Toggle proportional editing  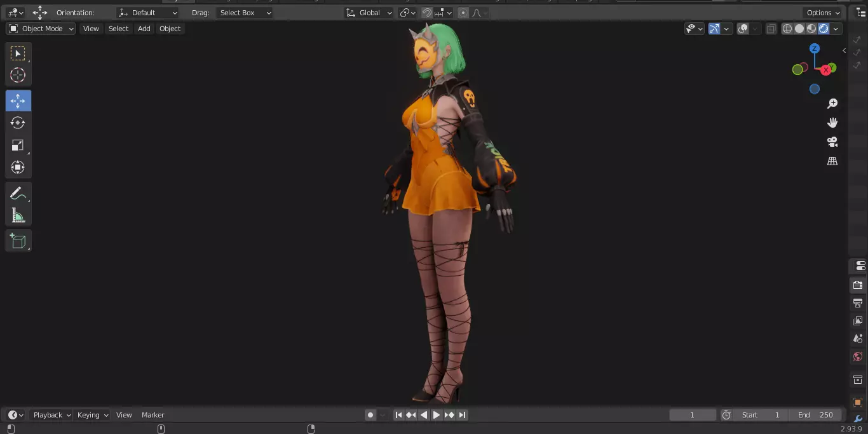pyautogui.click(x=463, y=13)
